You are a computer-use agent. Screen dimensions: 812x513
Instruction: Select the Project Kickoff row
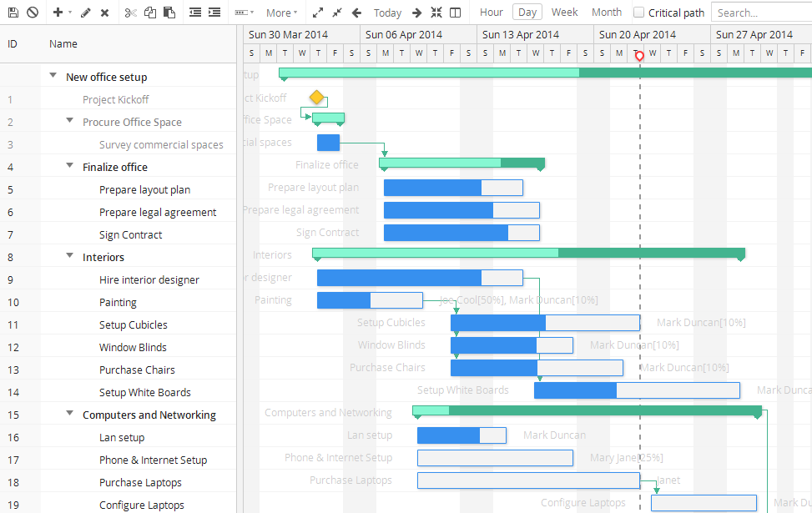click(x=118, y=99)
